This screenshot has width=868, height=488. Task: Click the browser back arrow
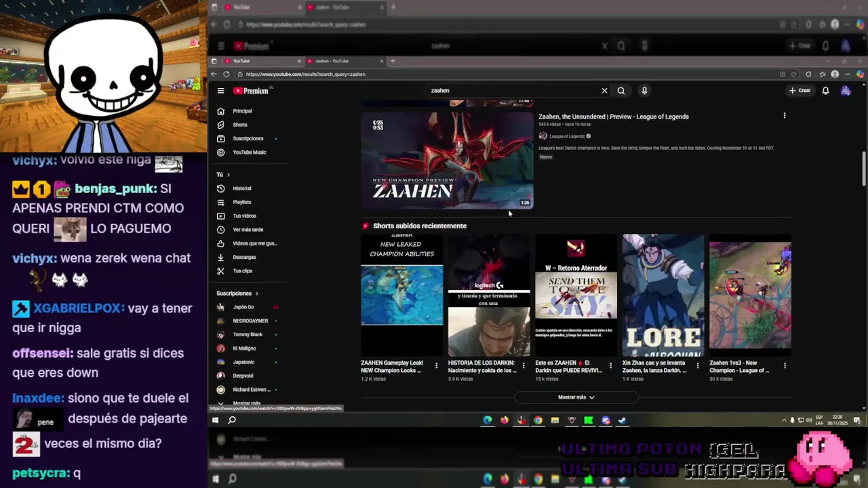[x=214, y=75]
